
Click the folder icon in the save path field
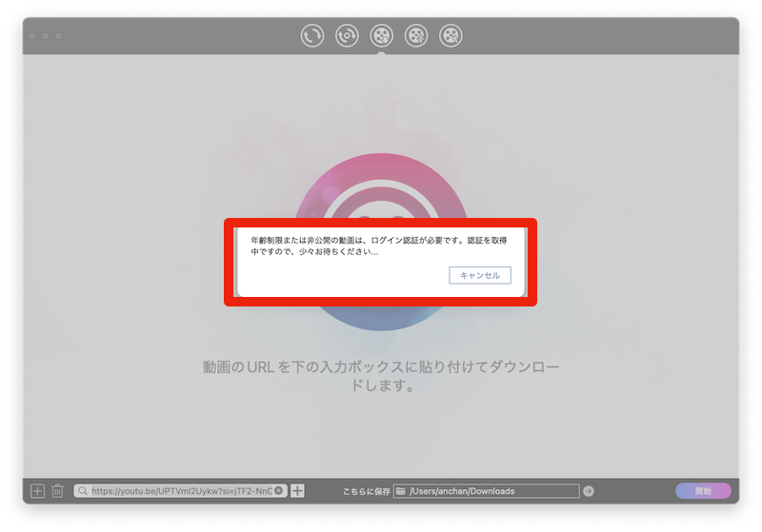click(x=400, y=491)
